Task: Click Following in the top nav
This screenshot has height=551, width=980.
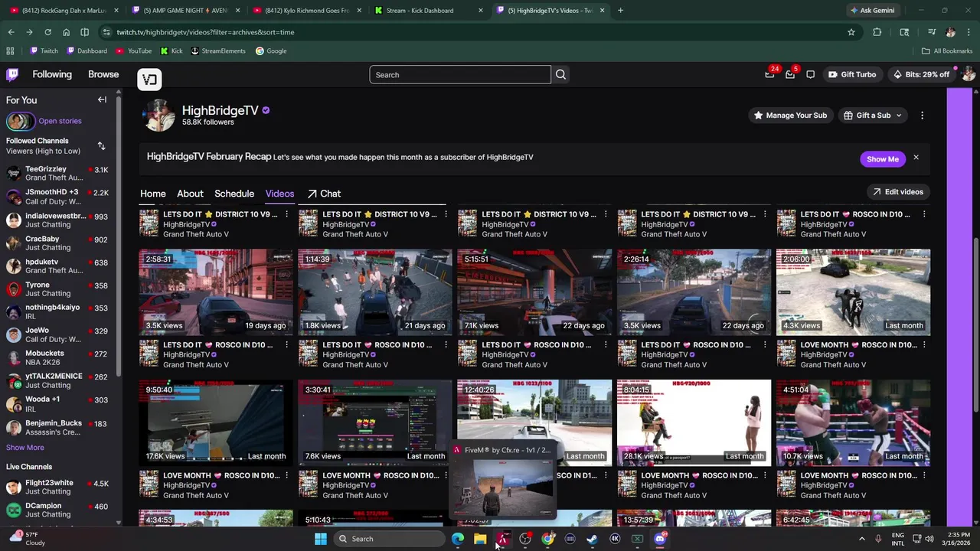Action: coord(52,74)
